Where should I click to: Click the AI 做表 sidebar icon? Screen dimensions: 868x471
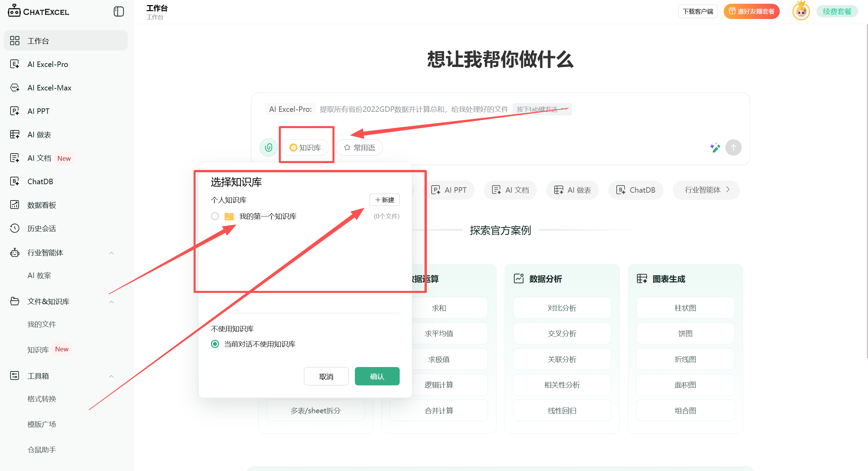point(15,134)
